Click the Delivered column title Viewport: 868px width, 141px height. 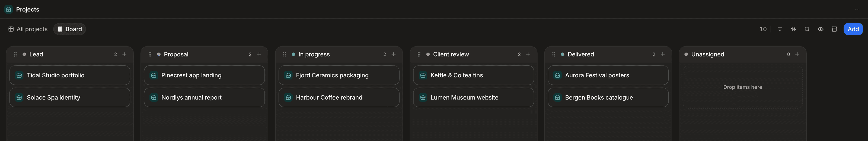click(580, 54)
